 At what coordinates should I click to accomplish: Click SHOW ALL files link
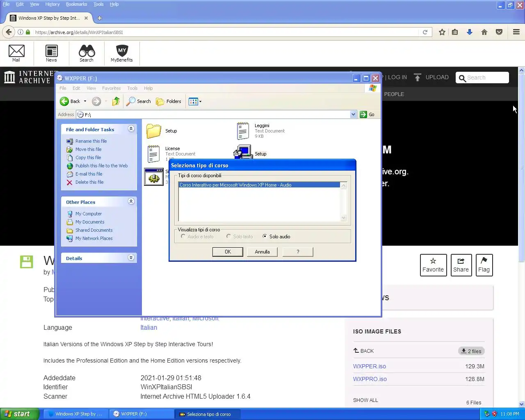[x=365, y=400]
